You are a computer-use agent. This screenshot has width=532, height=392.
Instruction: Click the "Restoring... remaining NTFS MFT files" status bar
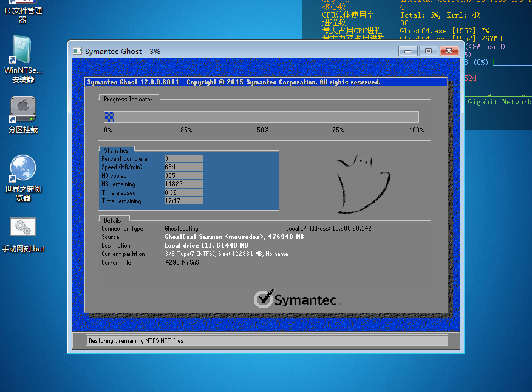[267, 340]
